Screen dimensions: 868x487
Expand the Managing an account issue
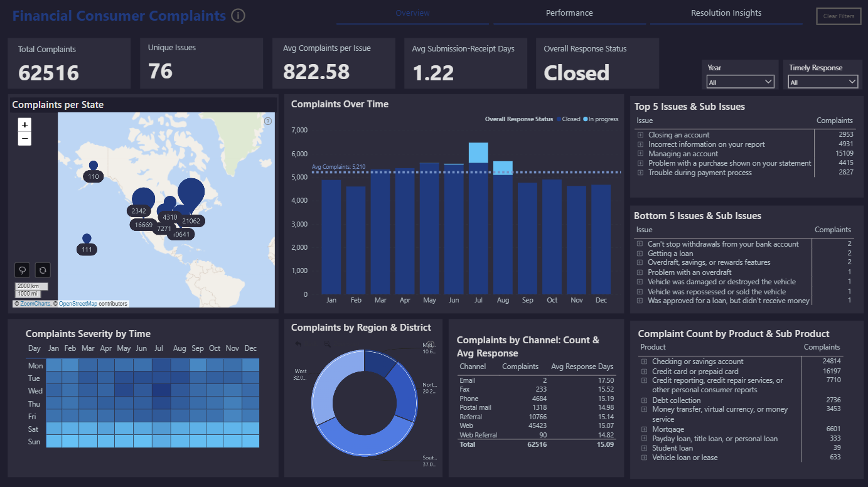(640, 154)
